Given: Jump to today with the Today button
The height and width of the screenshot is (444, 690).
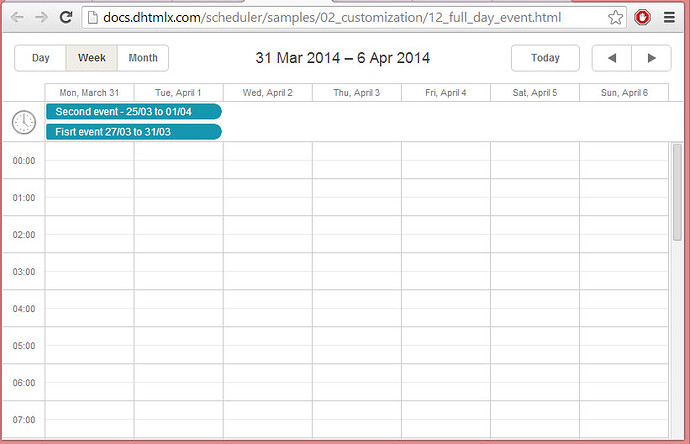Looking at the screenshot, I should tap(545, 58).
